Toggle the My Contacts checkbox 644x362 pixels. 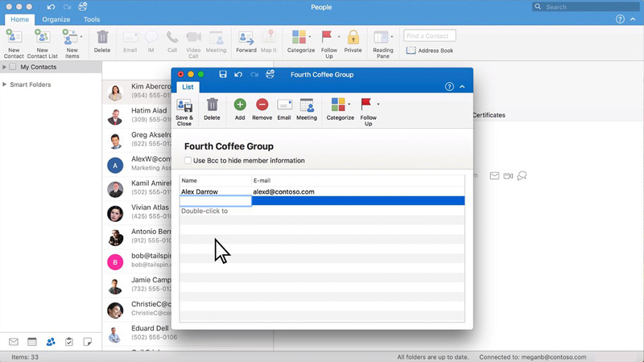point(13,68)
